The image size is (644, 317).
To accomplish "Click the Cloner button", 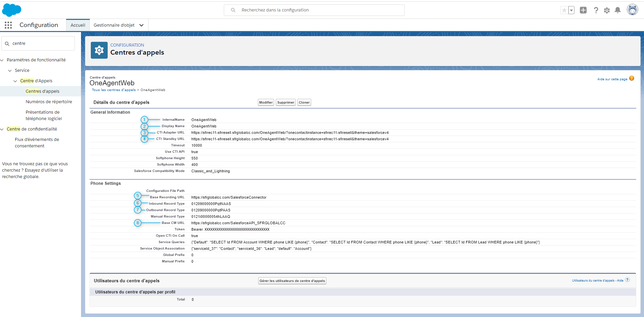I will [304, 103].
